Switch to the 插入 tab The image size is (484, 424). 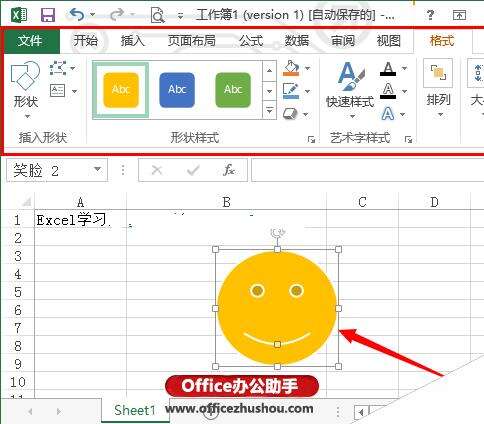(133, 41)
